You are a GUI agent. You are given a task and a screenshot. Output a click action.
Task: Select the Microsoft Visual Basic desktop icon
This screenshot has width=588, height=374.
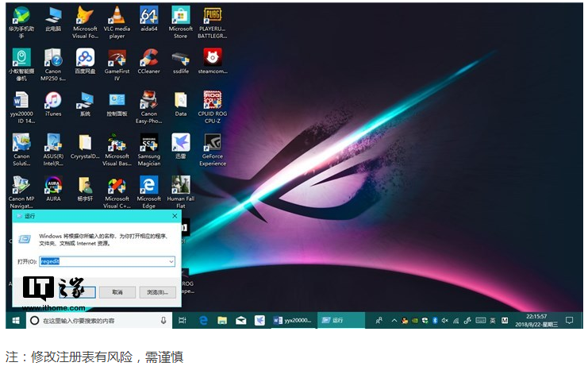(117, 149)
